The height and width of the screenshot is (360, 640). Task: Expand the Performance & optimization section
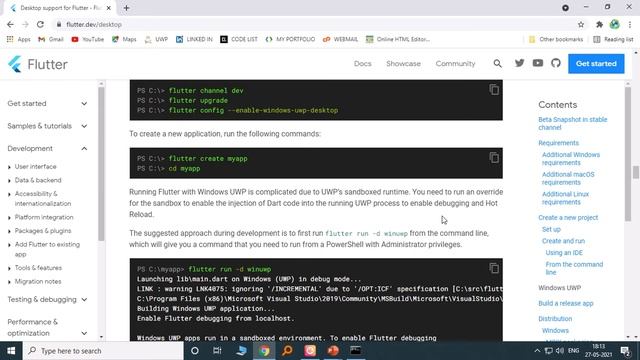[x=47, y=327]
